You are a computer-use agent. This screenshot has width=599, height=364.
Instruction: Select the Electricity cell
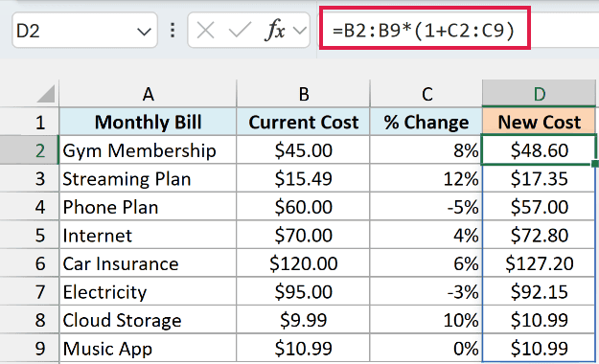coord(148,291)
